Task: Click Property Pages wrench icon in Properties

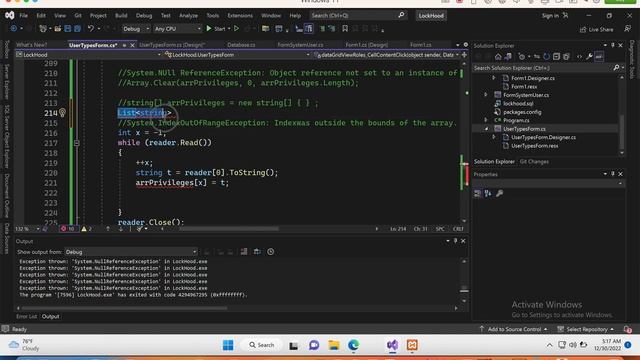Action: pos(499,193)
